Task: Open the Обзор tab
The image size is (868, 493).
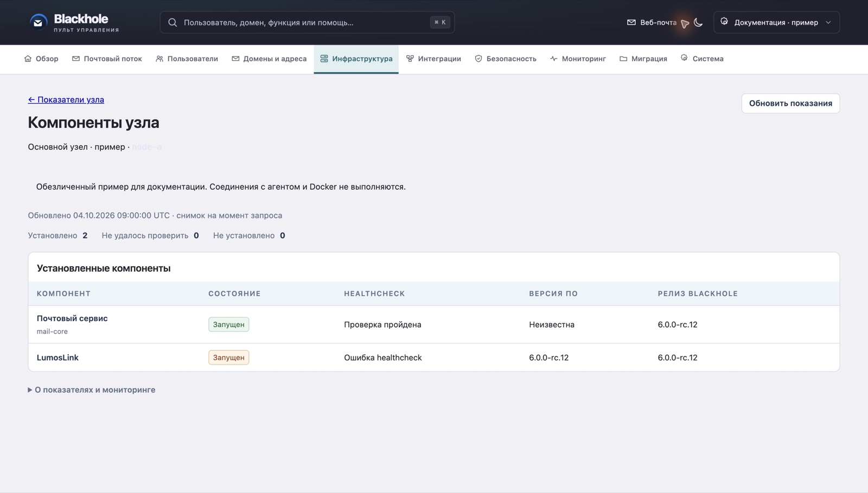Action: click(x=41, y=59)
